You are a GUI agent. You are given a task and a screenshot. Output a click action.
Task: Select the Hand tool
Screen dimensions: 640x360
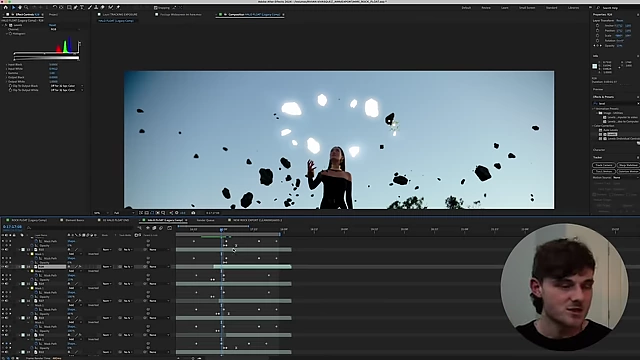[20, 7]
